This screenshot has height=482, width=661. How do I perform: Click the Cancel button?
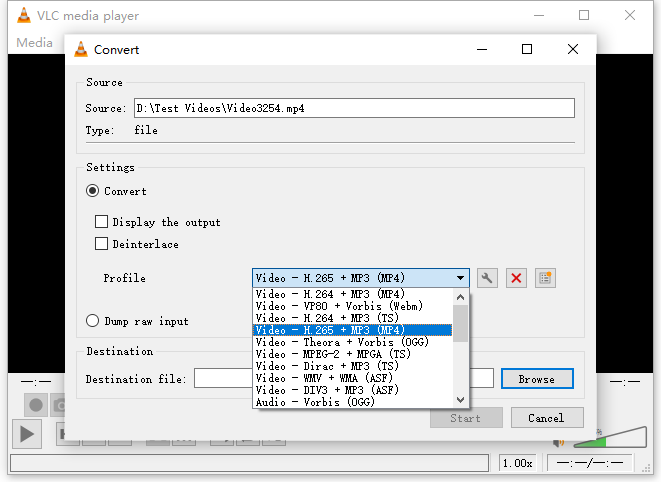pyautogui.click(x=547, y=418)
